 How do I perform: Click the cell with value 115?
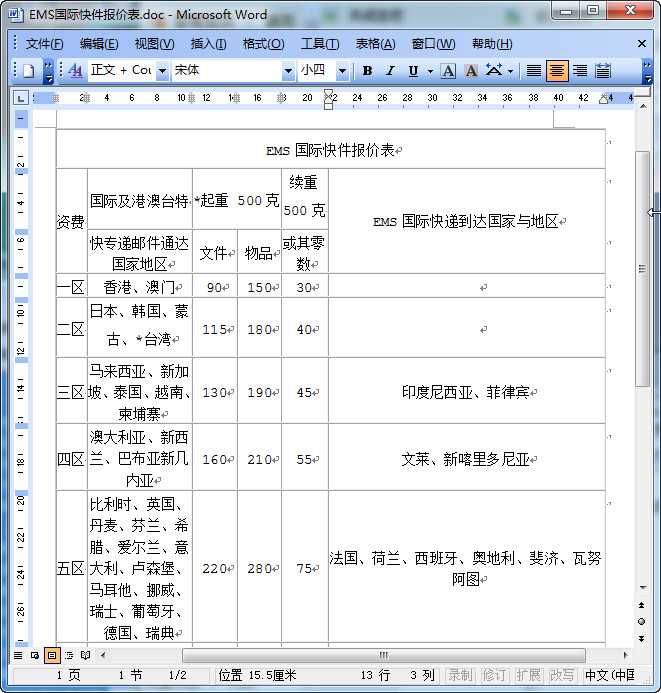[x=215, y=327]
